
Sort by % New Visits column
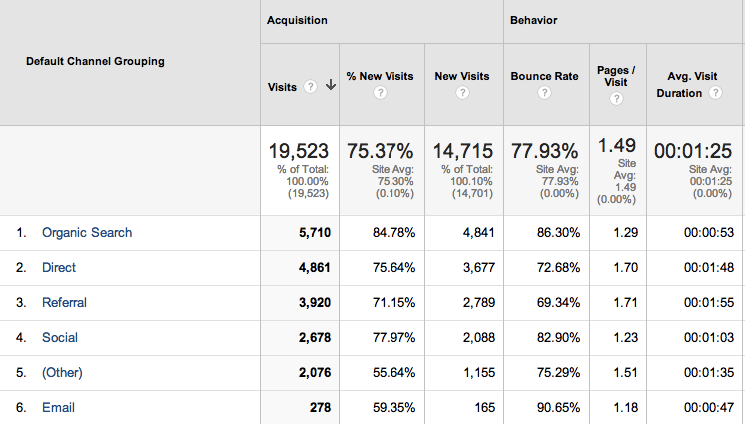coord(380,76)
